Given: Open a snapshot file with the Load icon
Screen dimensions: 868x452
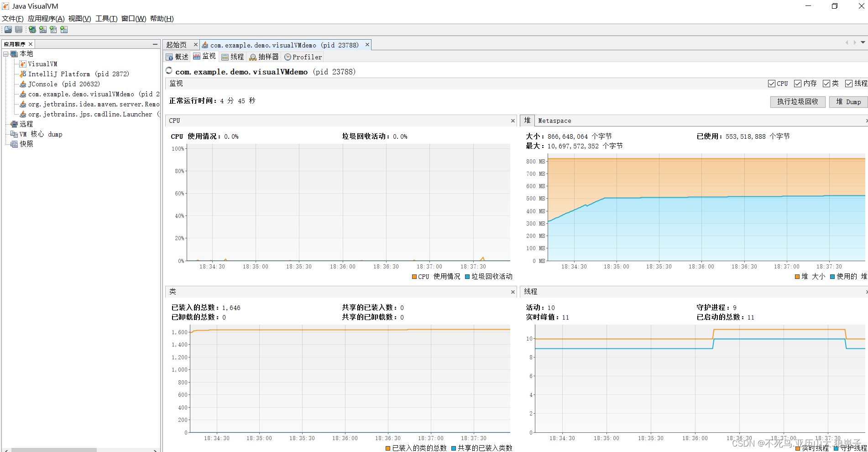Looking at the screenshot, I should (8, 29).
